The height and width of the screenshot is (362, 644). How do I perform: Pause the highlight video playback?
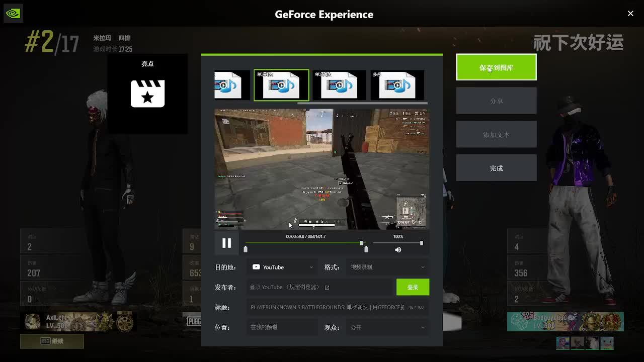click(x=227, y=243)
